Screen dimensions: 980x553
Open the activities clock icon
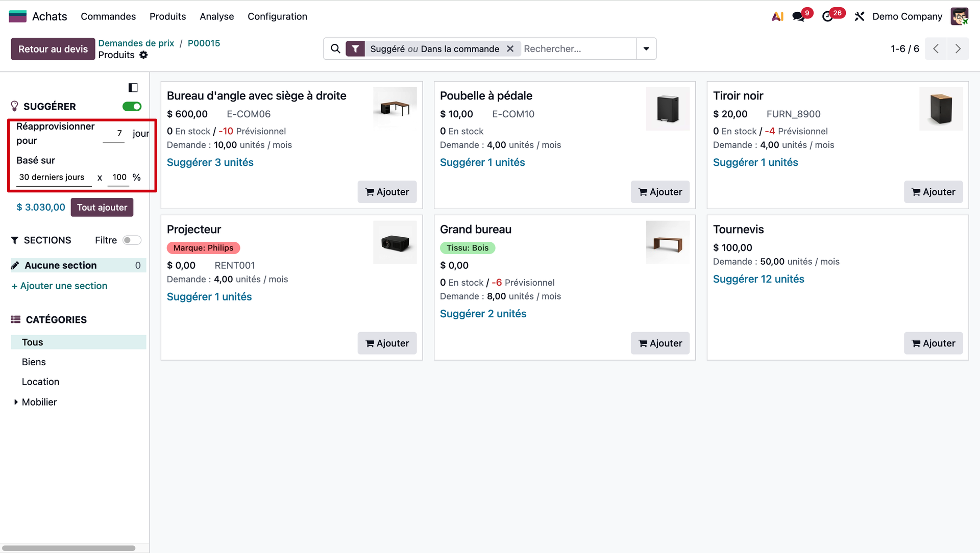point(827,16)
